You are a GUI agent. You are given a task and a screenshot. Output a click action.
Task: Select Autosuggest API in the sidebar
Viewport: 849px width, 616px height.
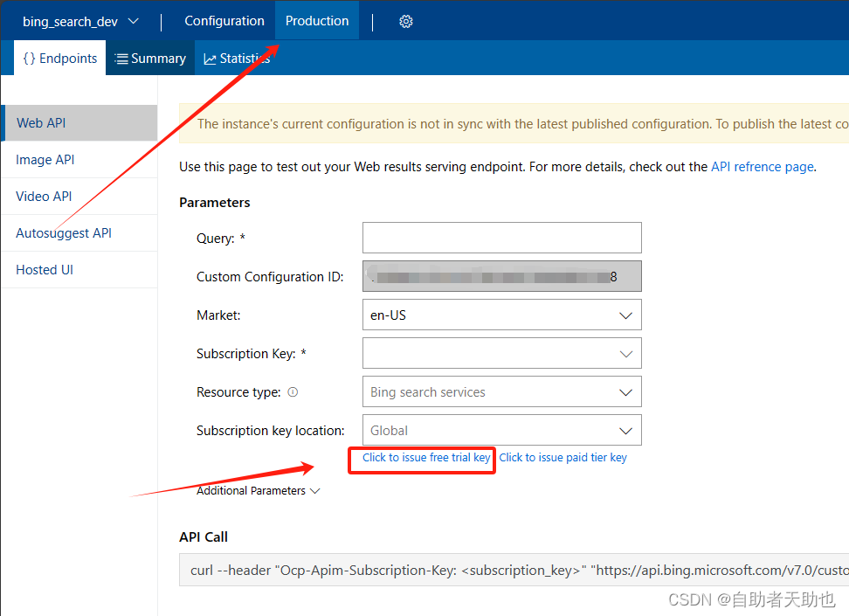(79, 233)
